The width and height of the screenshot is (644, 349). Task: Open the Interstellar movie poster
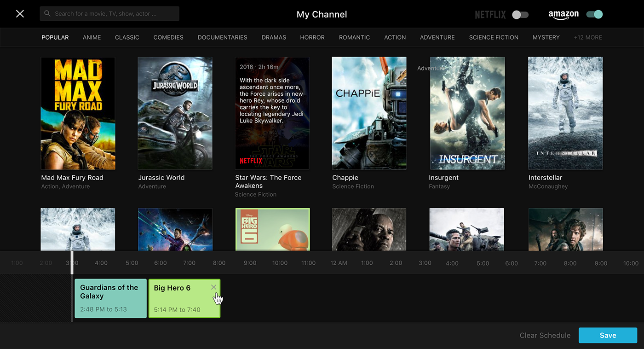pos(565,113)
